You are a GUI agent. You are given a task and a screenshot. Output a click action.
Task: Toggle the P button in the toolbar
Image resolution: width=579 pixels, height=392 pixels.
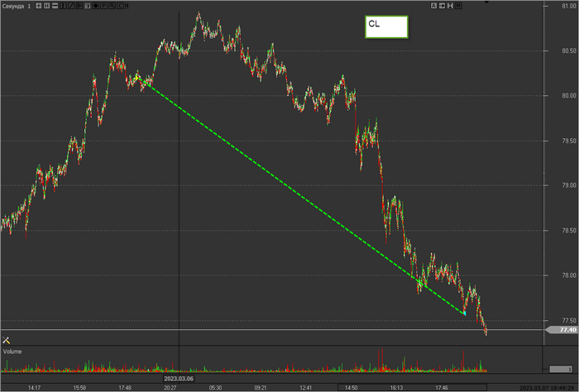coord(104,6)
